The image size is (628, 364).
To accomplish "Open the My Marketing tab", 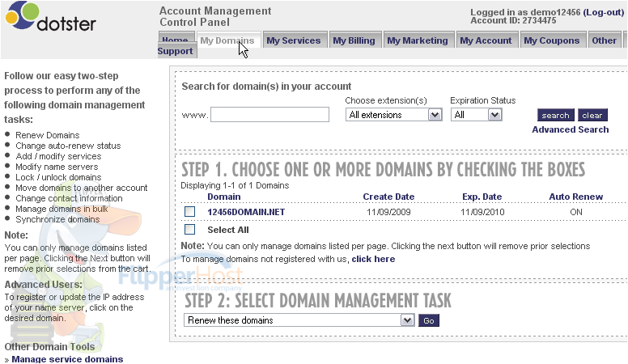I will pyautogui.click(x=418, y=40).
